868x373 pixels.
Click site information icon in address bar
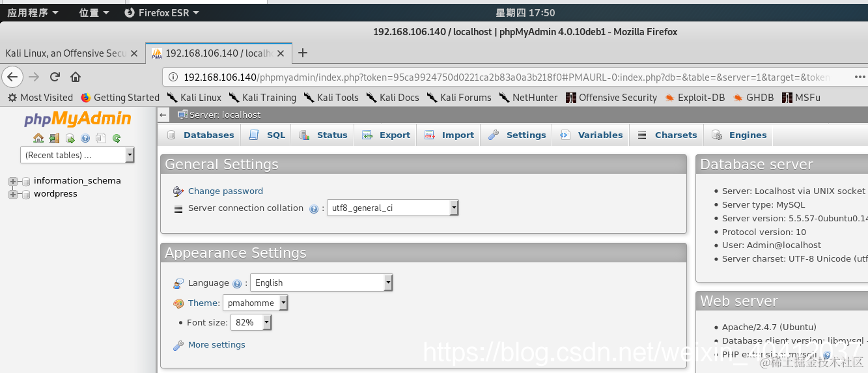tap(173, 77)
